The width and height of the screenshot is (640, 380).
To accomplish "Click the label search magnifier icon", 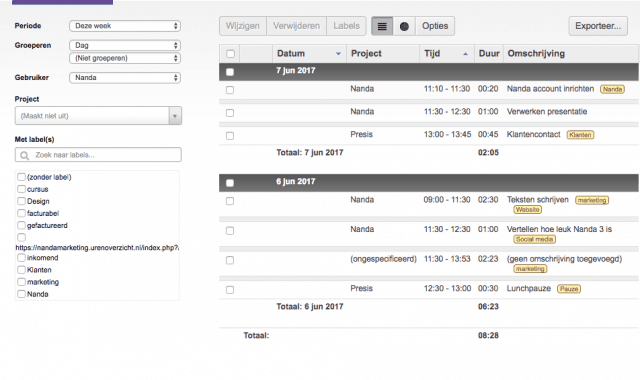I will [x=24, y=156].
